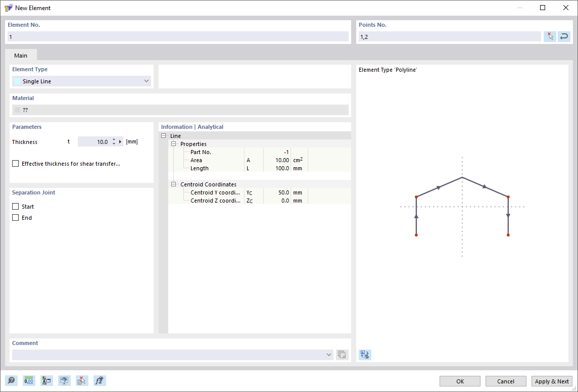This screenshot has width=578, height=392.
Task: Open unit and decimal places settings
Action: click(x=29, y=380)
